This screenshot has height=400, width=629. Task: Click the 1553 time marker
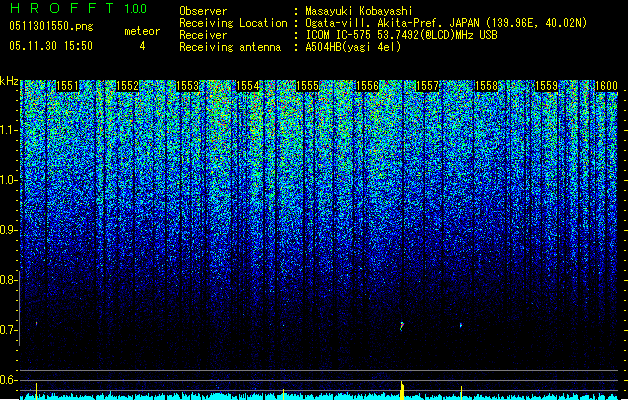(187, 86)
